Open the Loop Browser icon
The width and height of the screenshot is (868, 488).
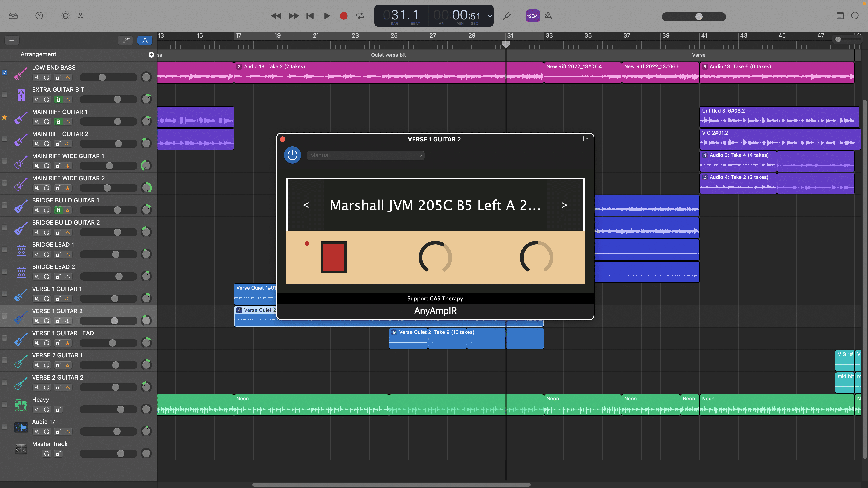click(855, 16)
